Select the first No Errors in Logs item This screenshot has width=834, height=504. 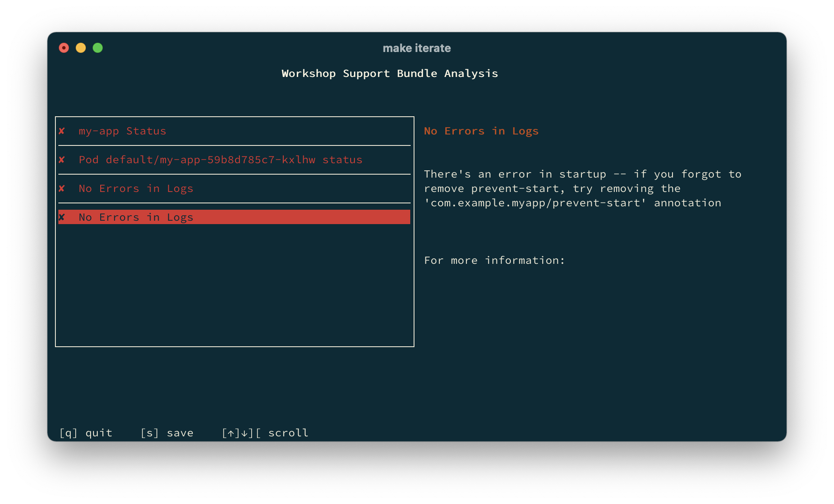pos(136,189)
